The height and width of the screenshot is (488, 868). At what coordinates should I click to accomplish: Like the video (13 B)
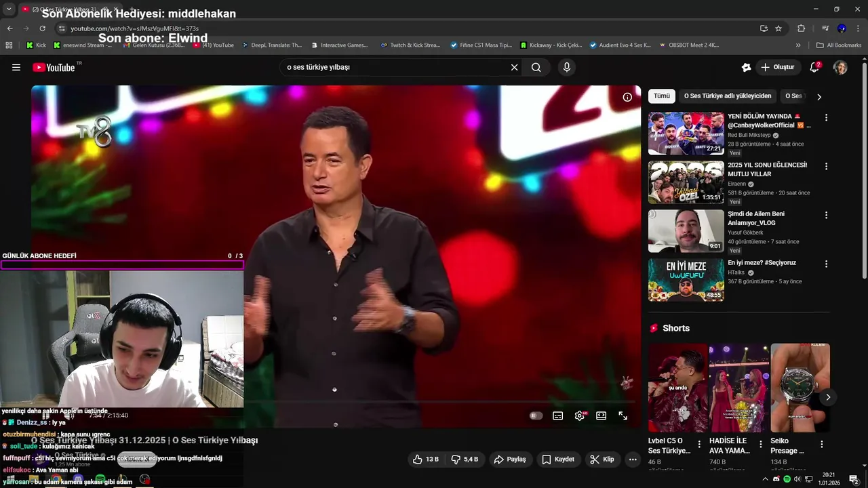tap(426, 459)
